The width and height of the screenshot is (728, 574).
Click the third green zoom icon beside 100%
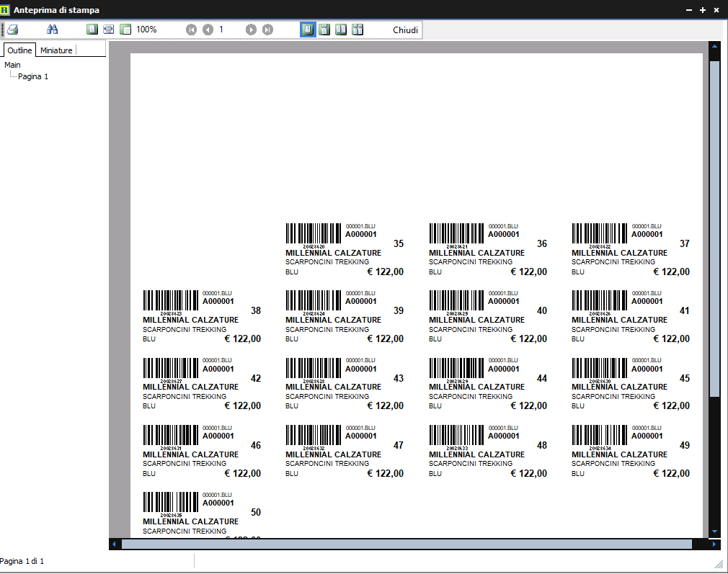(x=125, y=30)
